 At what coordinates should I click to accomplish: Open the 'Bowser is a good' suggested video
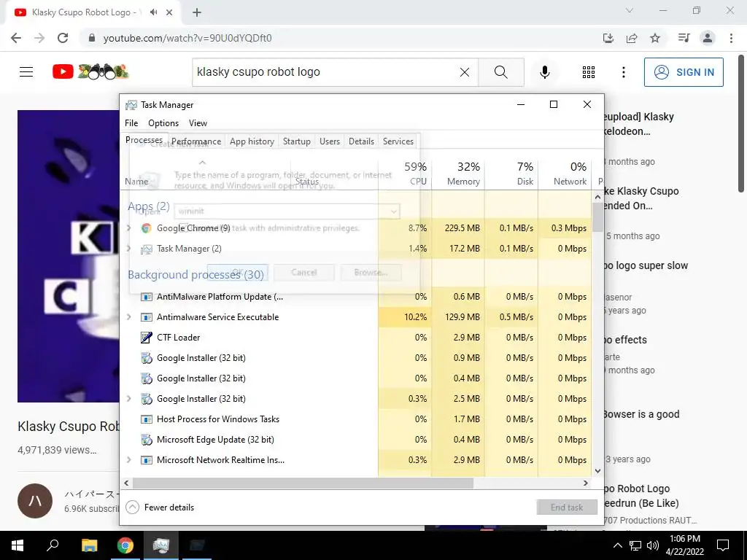[642, 414]
